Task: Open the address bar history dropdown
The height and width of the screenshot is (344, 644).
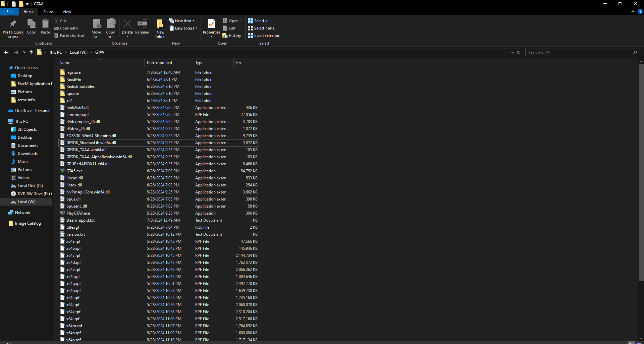Action: (x=513, y=52)
